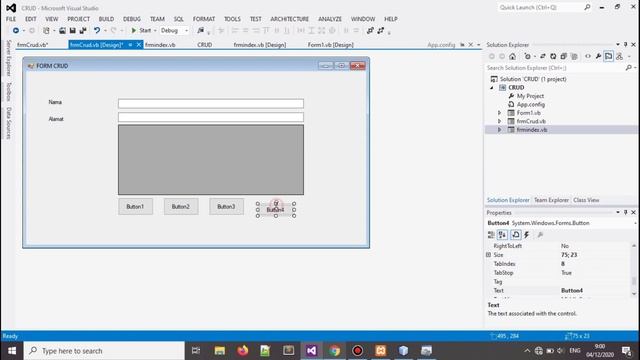The image size is (640, 360).
Task: Click the Properties wrench icon in Solution Explorer
Action: (x=598, y=56)
